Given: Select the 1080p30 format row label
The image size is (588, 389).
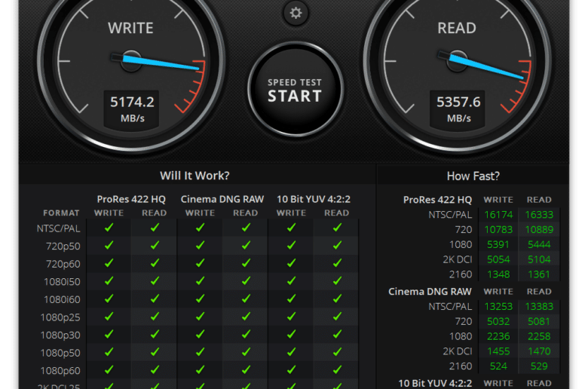Looking at the screenshot, I should [x=60, y=335].
